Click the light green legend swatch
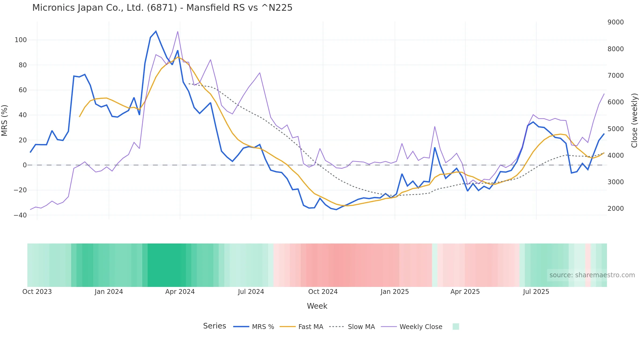 pos(456,326)
